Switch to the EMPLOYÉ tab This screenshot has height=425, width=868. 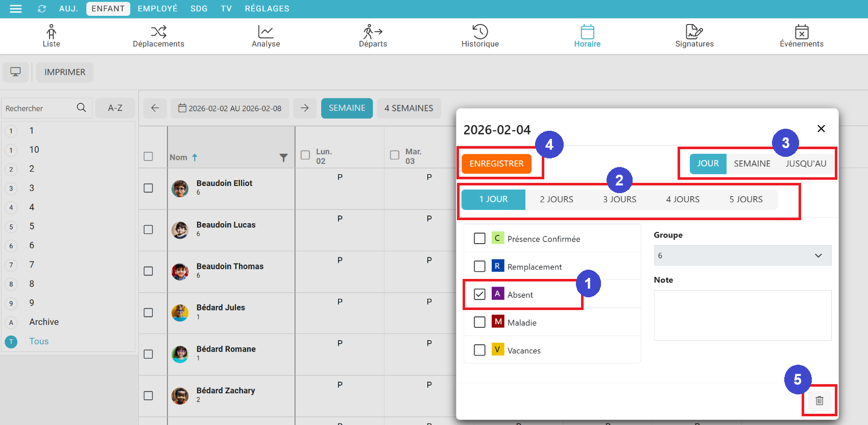pyautogui.click(x=157, y=9)
